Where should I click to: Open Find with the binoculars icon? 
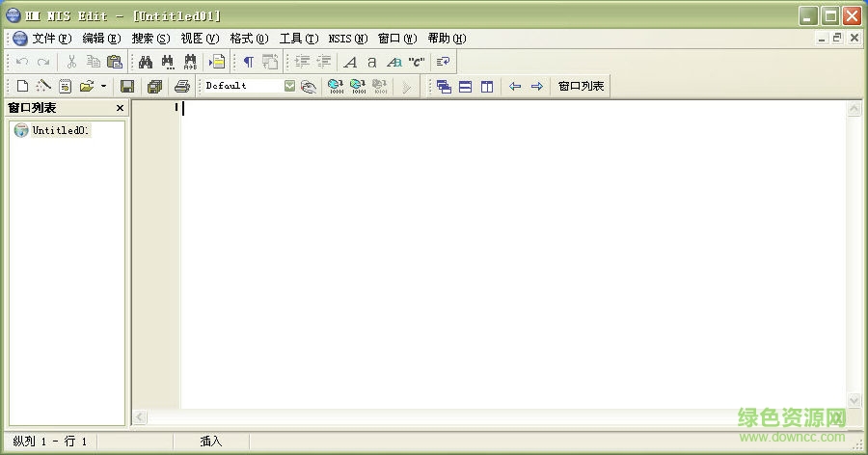(x=146, y=62)
